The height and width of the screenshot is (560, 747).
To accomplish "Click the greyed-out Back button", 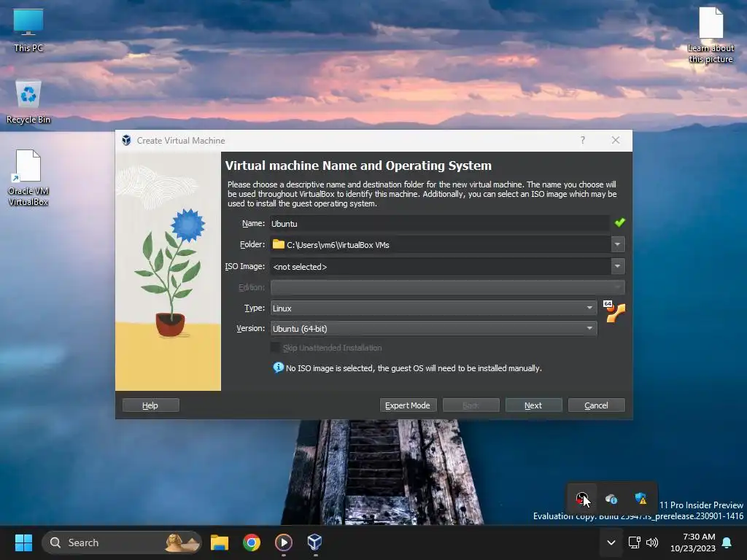I will (471, 405).
